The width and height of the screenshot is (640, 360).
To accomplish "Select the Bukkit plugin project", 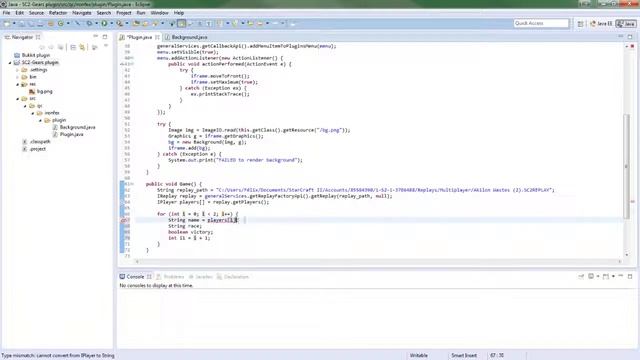I will [x=32, y=55].
